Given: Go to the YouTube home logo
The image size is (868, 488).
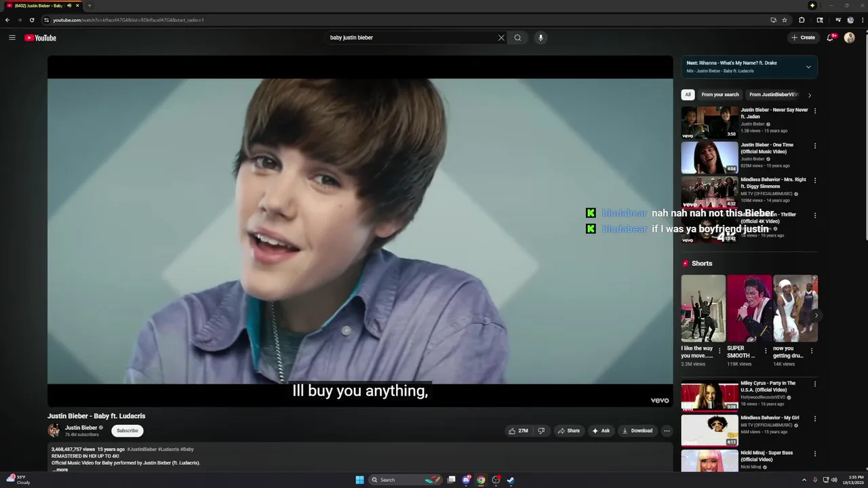Looking at the screenshot, I should pos(41,38).
